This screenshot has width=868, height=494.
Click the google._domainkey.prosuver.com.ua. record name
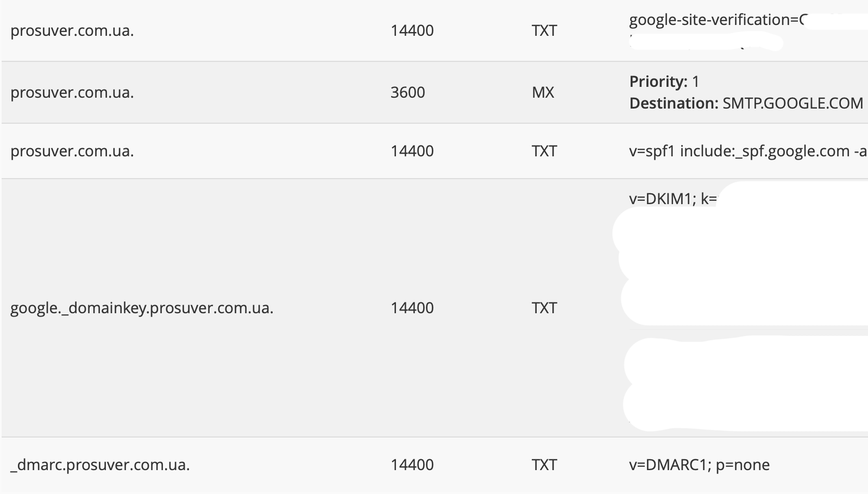(x=142, y=308)
